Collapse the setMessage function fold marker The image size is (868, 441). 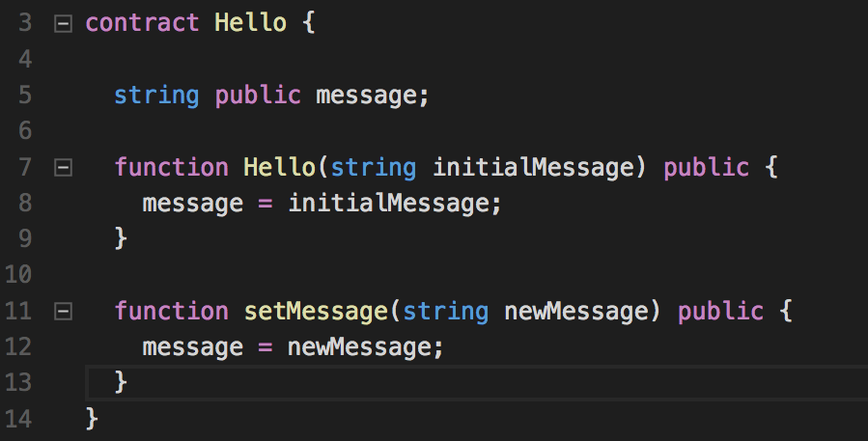pos(63,312)
